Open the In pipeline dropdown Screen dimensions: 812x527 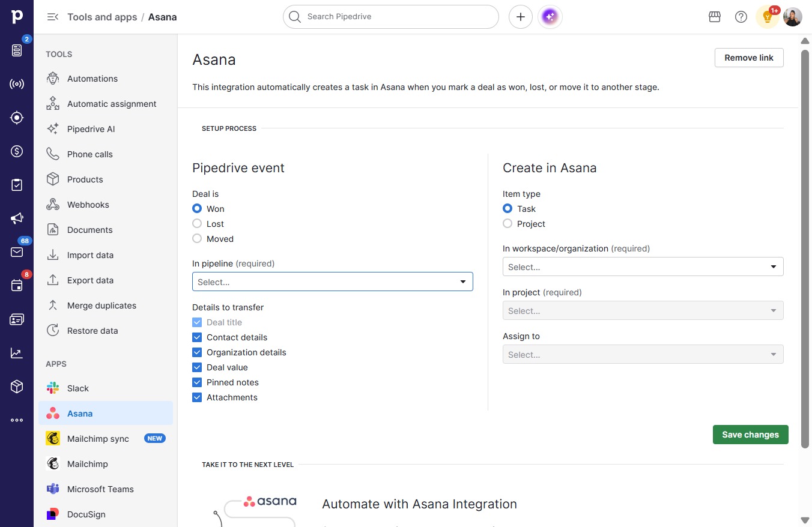coord(333,282)
